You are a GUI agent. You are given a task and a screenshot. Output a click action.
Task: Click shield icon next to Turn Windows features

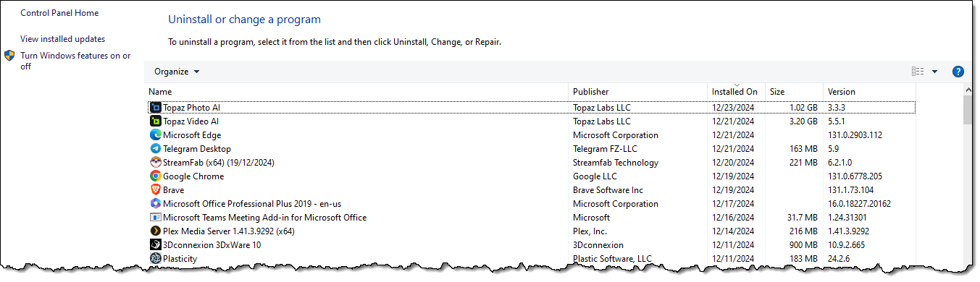[9, 56]
